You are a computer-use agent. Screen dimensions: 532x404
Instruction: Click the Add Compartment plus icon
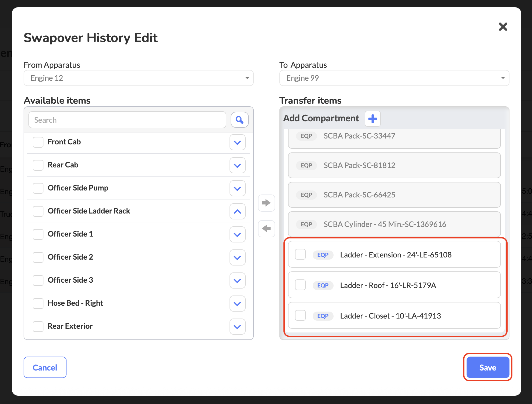pyautogui.click(x=372, y=118)
